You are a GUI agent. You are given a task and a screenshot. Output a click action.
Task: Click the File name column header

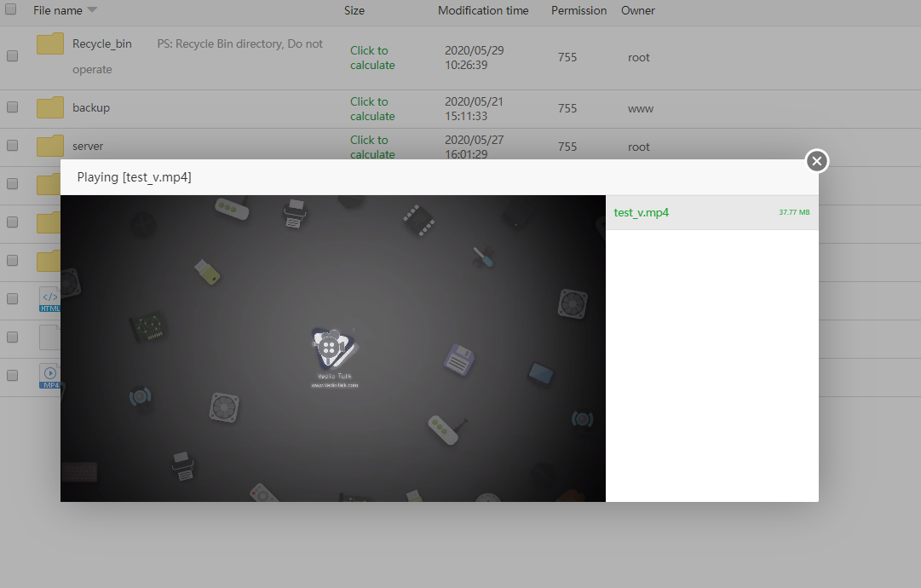click(x=58, y=10)
